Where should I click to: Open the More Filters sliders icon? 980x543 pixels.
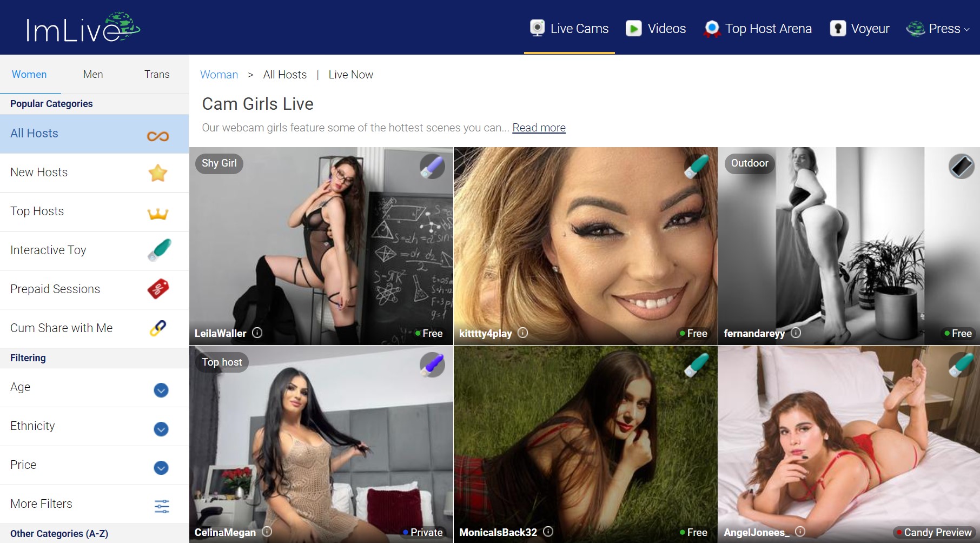click(x=162, y=506)
